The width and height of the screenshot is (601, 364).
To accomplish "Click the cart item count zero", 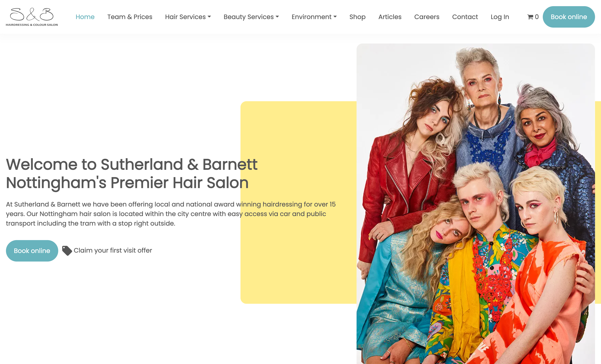I will (537, 17).
